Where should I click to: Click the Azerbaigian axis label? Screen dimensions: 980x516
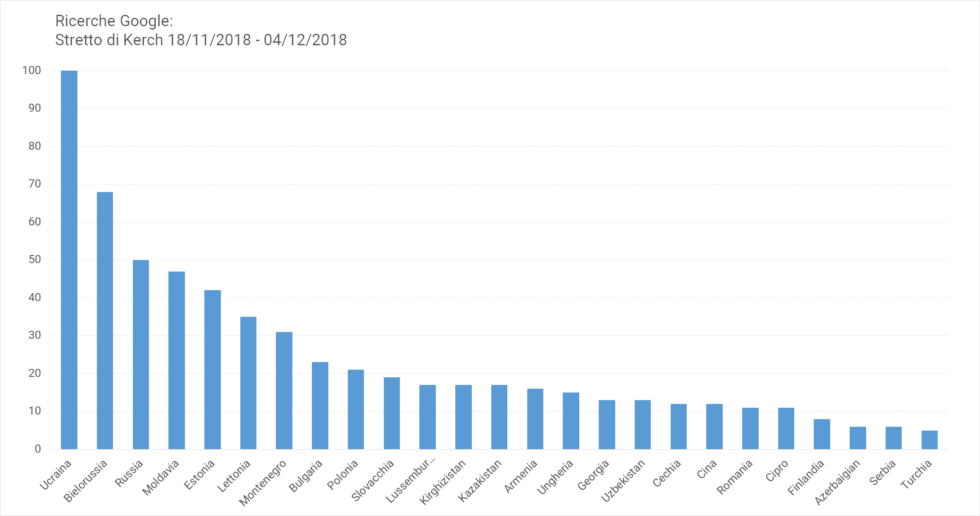tap(837, 482)
